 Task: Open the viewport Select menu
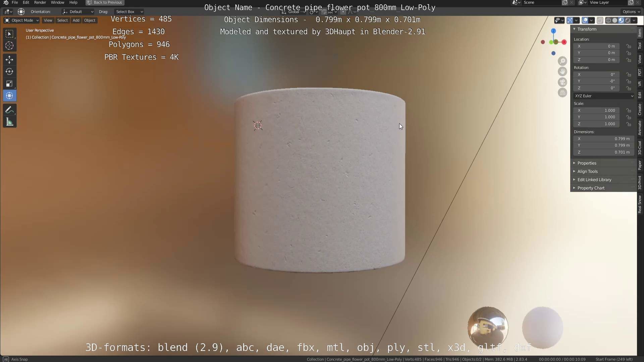pos(62,20)
